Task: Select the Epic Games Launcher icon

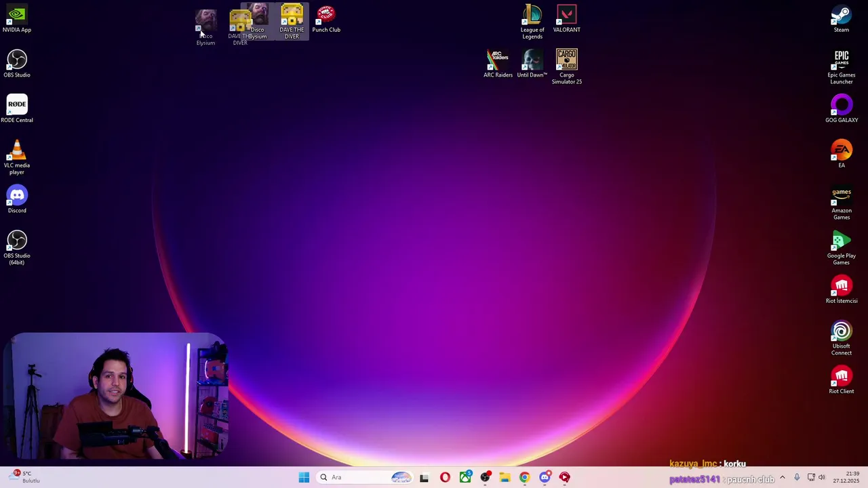Action: [842, 67]
